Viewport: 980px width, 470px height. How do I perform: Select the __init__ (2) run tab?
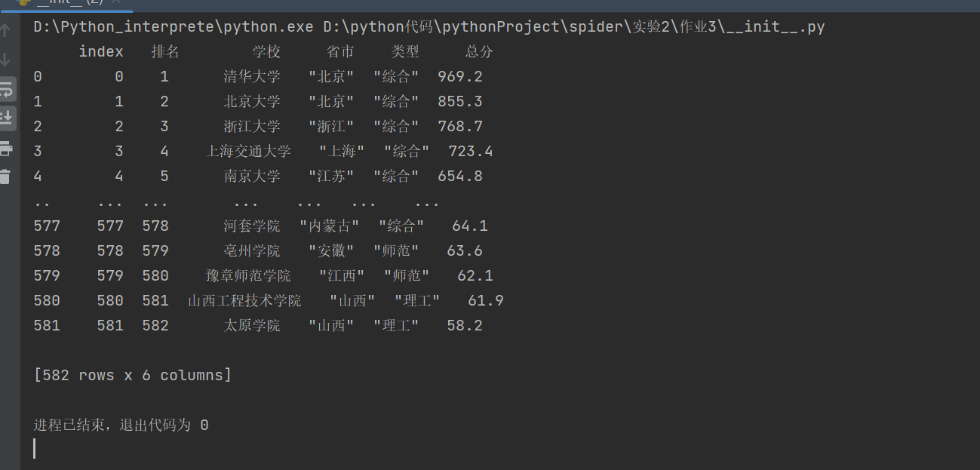[x=68, y=3]
